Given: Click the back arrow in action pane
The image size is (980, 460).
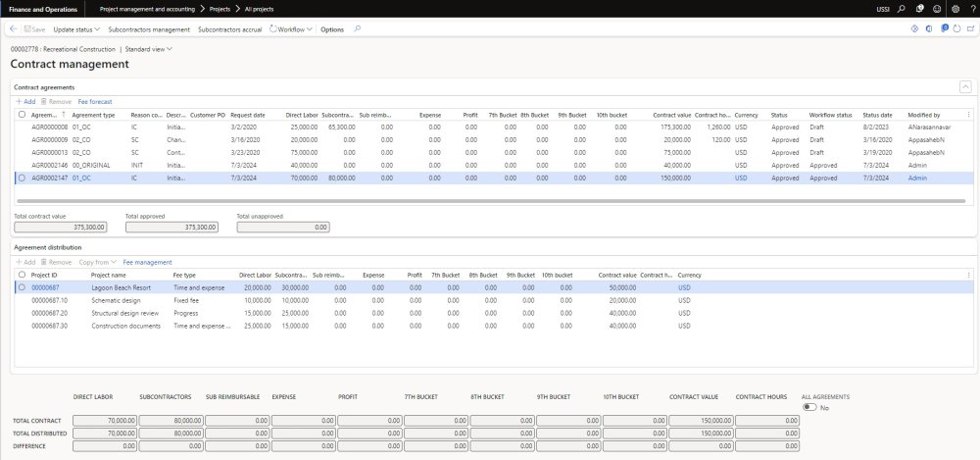Looking at the screenshot, I should tap(13, 29).
